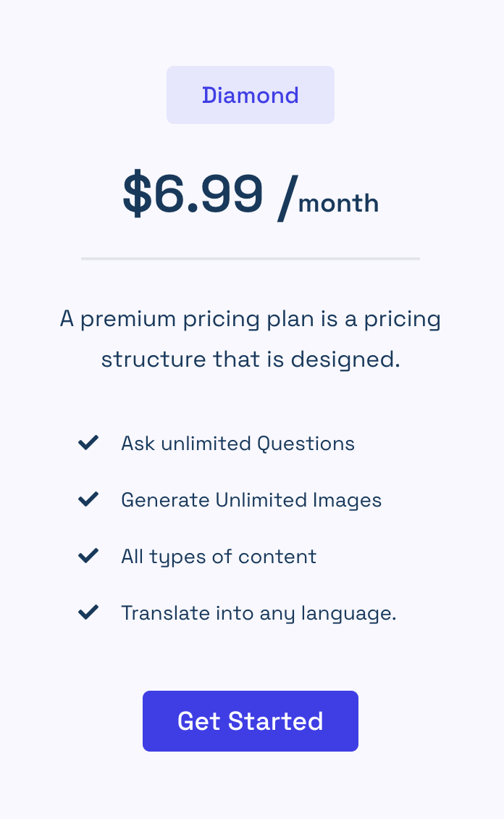Click the horizontal divider under the price
The image size is (504, 819).
(x=251, y=258)
